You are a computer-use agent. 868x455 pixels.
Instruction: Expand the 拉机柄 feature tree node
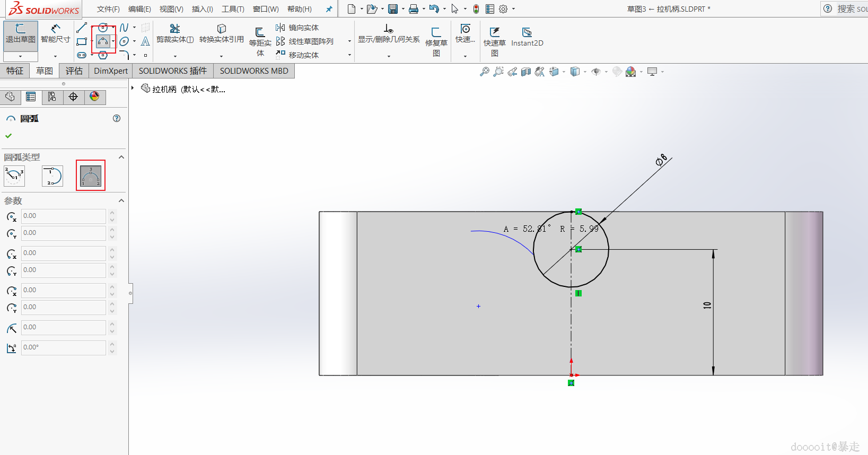133,88
